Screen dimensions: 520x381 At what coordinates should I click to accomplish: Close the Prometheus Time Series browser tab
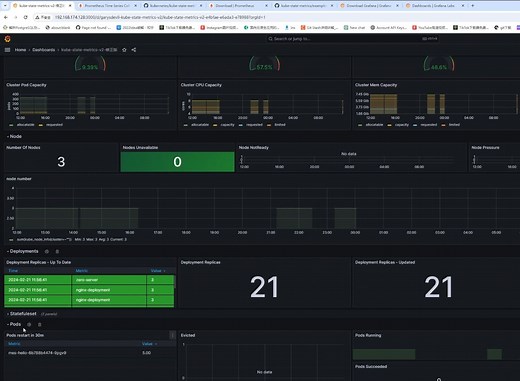[x=135, y=6]
